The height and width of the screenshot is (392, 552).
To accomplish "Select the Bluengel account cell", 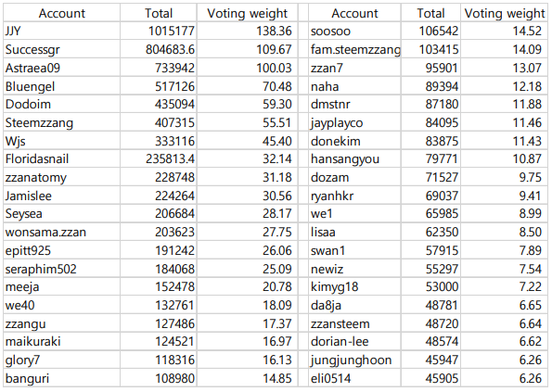I will point(62,86).
